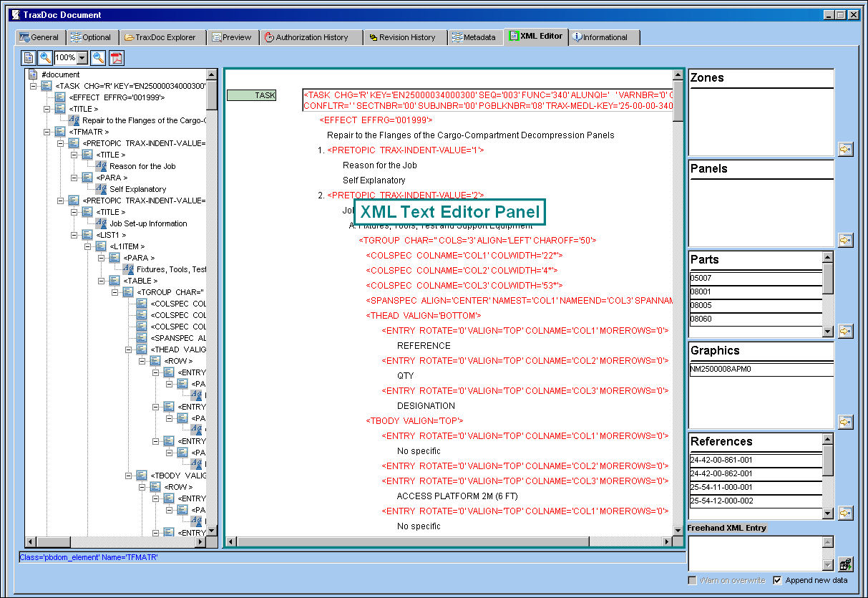Select part number 08060 in Parts
The image size is (868, 598).
756,319
